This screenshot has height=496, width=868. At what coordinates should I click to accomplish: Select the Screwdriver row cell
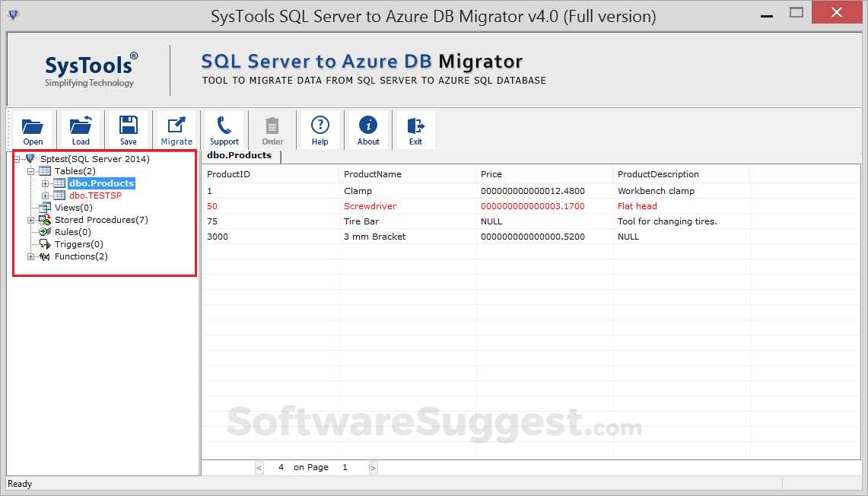(x=370, y=206)
